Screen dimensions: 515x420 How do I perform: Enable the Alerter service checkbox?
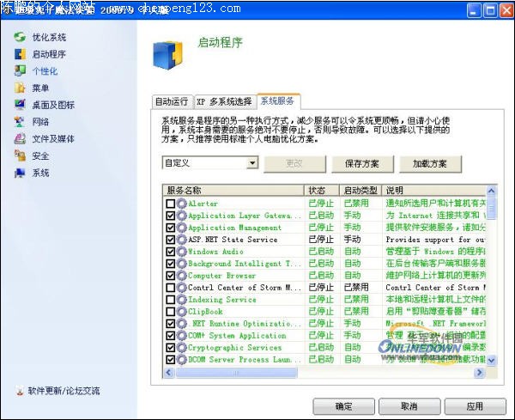point(171,204)
